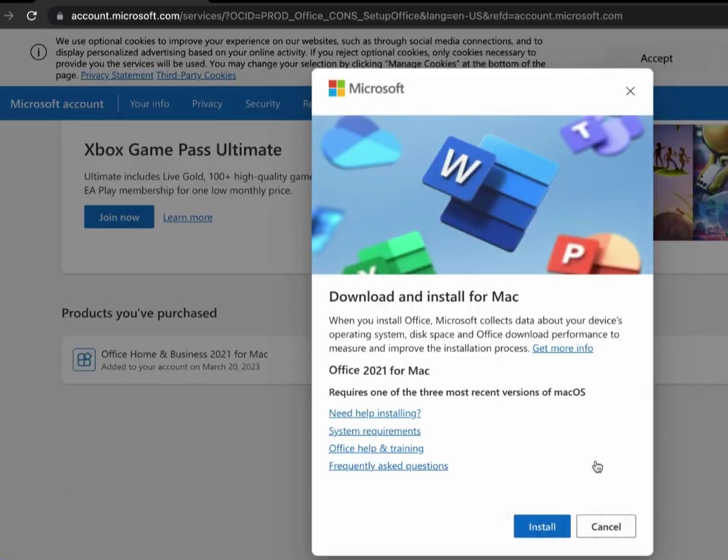This screenshot has height=560, width=728.
Task: Click the browser forward arrow
Action: coord(9,16)
